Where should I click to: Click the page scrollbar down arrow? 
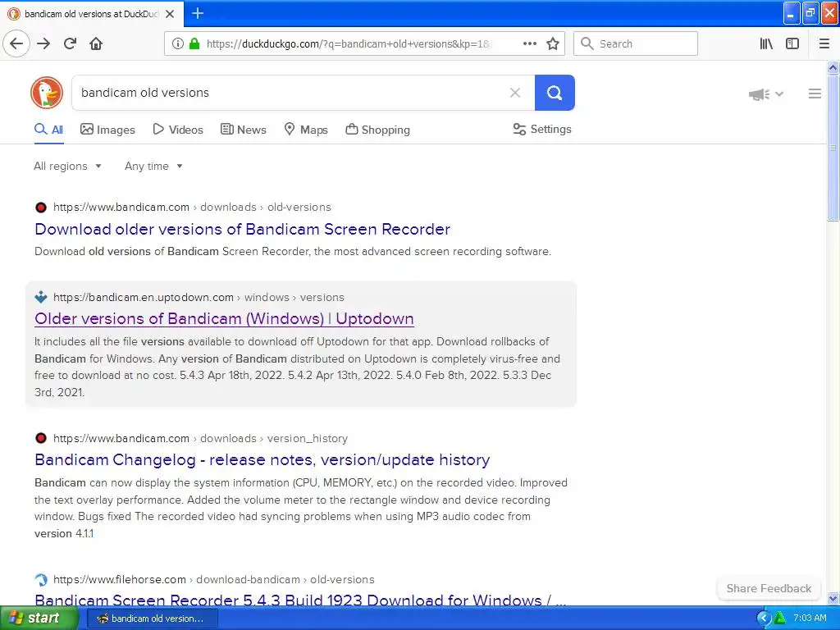click(x=833, y=598)
